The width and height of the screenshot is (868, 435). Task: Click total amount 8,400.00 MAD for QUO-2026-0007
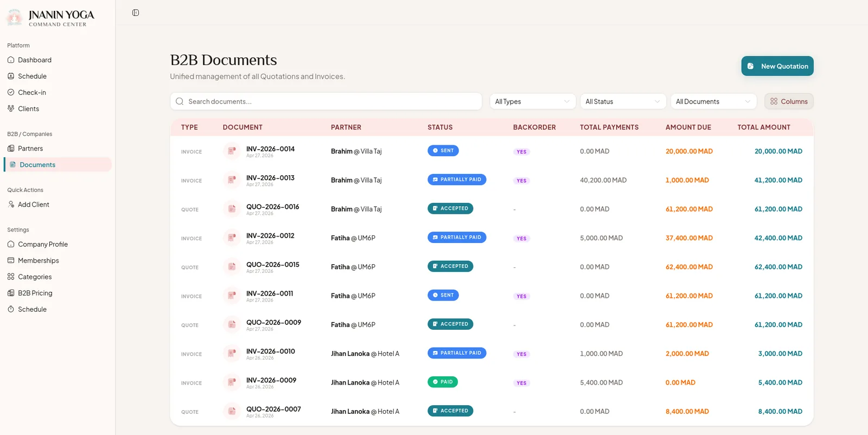click(x=780, y=412)
